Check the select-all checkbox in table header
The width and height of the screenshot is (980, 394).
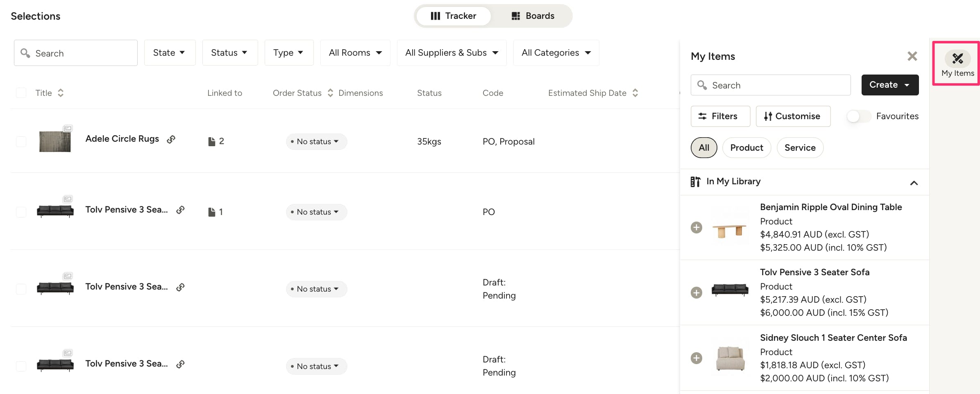pos(21,93)
